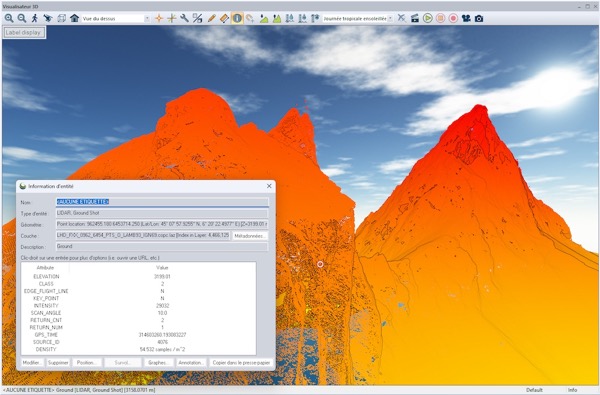
Task: Click the Ground LIDAR status bar text
Action: pyautogui.click(x=79, y=390)
